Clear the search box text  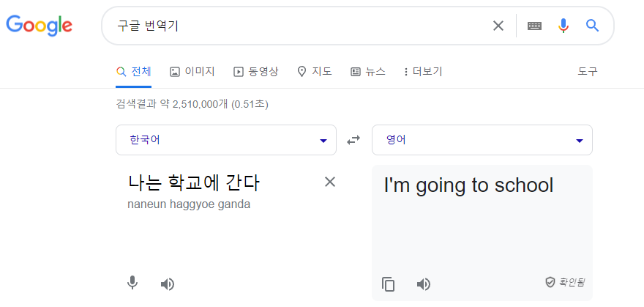coord(498,26)
